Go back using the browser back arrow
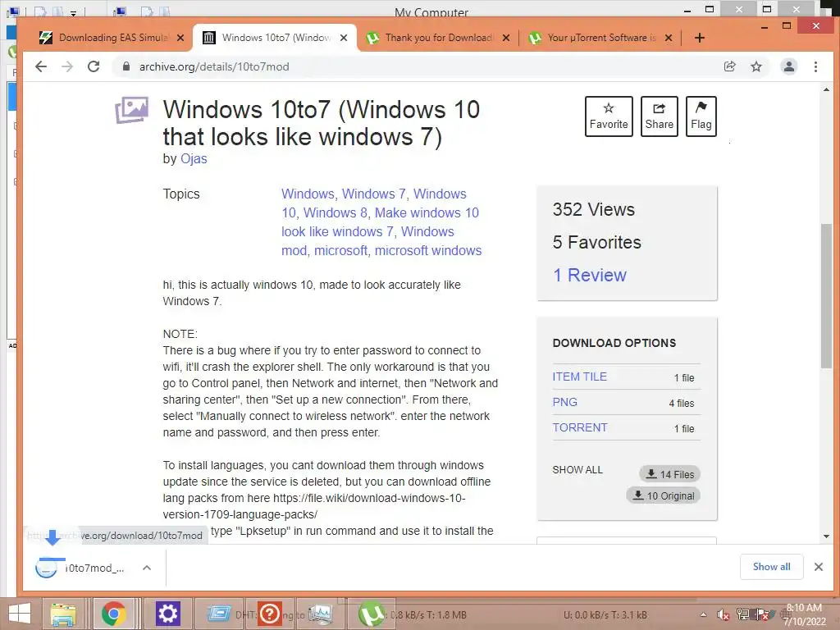This screenshot has width=840, height=630. (x=41, y=66)
